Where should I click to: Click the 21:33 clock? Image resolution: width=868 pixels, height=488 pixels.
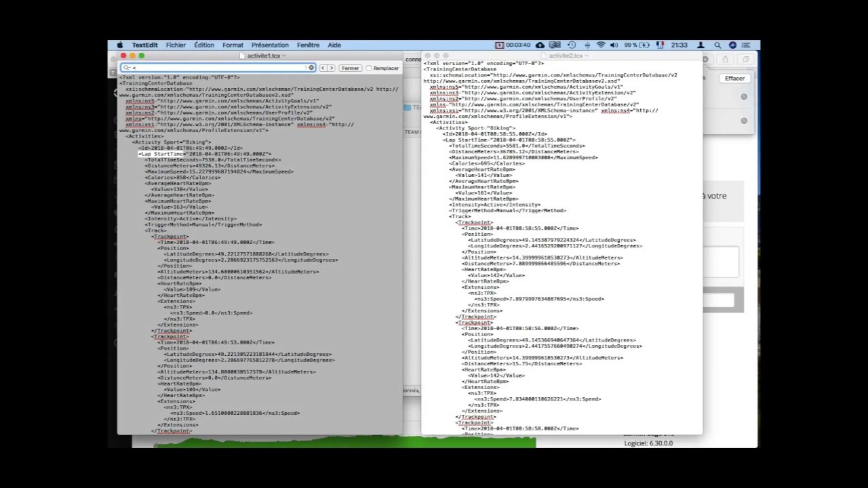pos(679,45)
